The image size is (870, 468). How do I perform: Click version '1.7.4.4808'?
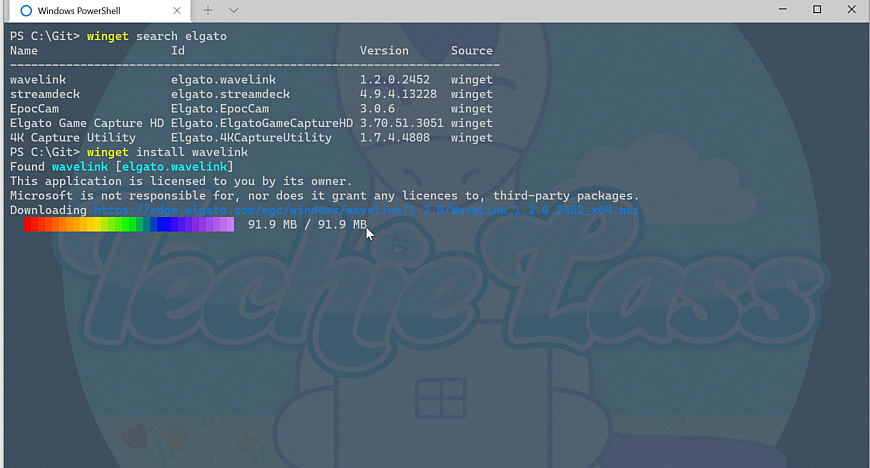point(394,137)
